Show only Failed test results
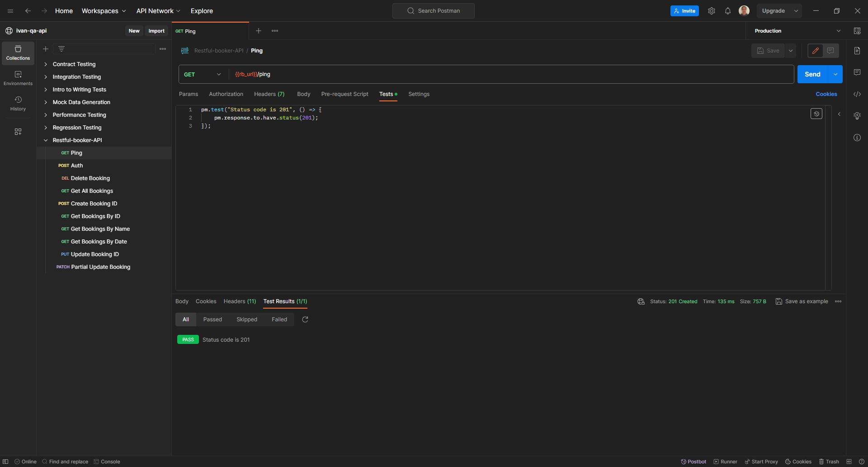868x467 pixels. (x=279, y=319)
